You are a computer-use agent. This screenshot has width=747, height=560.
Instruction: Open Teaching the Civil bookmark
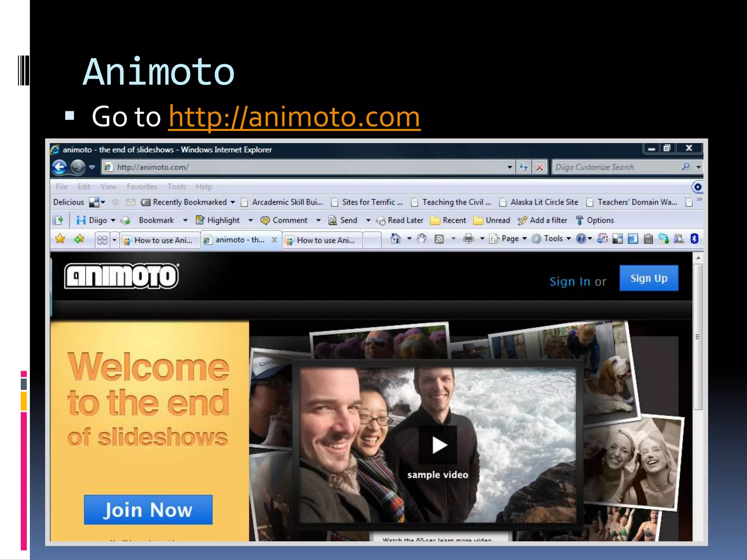(451, 202)
